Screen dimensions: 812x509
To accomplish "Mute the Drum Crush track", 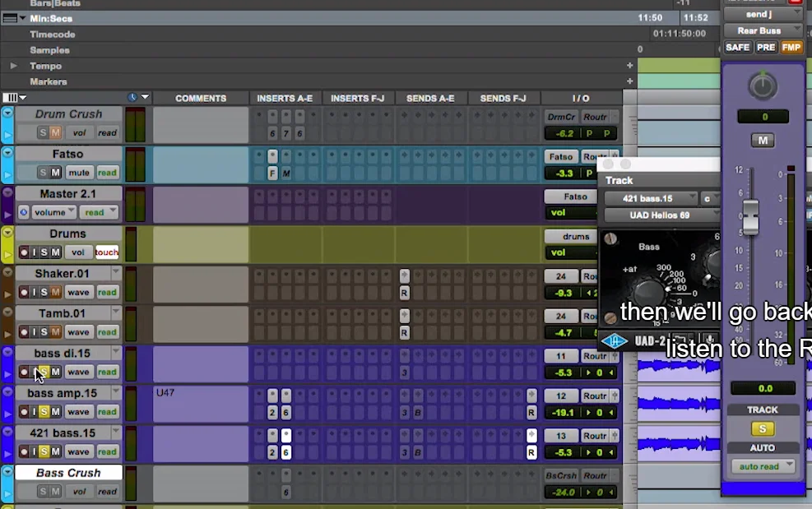I will pos(55,132).
